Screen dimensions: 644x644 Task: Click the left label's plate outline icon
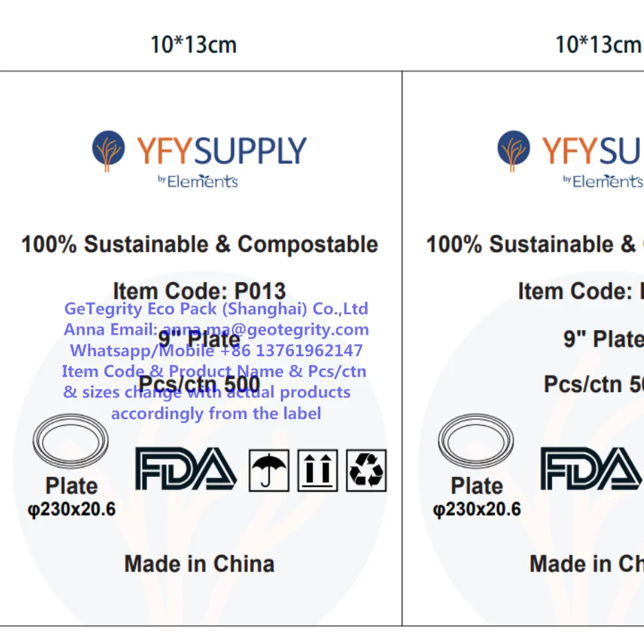(70, 440)
